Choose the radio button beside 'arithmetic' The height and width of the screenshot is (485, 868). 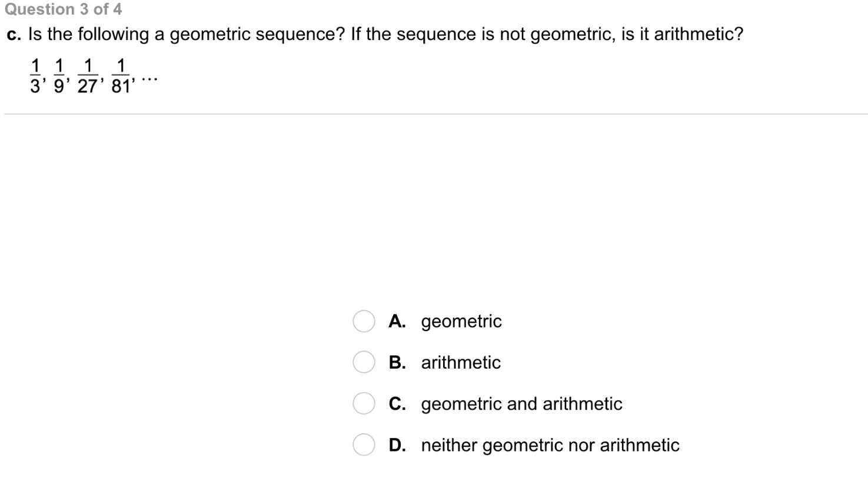(364, 363)
